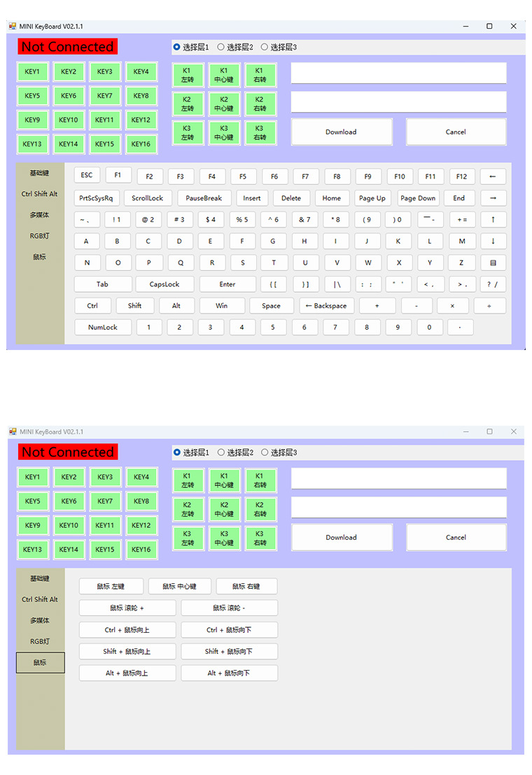The image size is (532, 775).
Task: Open 基础键 tab in keyboard-layout window
Action: pyautogui.click(x=40, y=173)
